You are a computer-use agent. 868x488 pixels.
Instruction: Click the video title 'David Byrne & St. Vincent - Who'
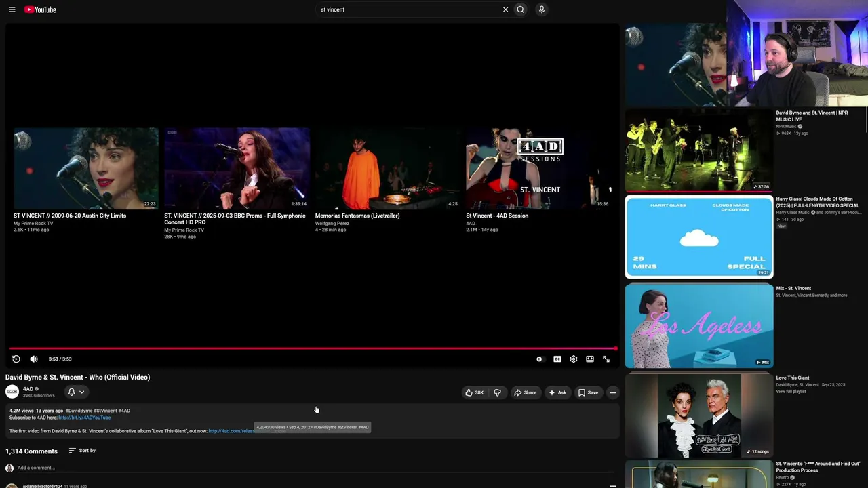pos(78,377)
